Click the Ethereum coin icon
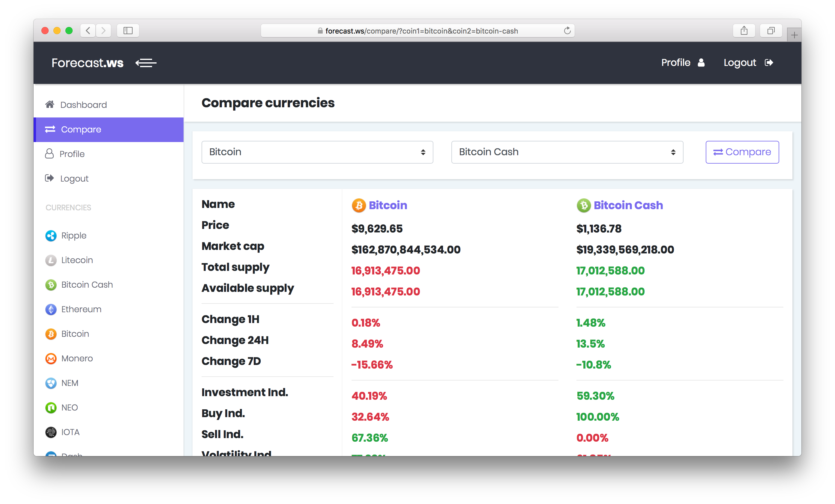Viewport: 835px width, 504px height. tap(51, 309)
